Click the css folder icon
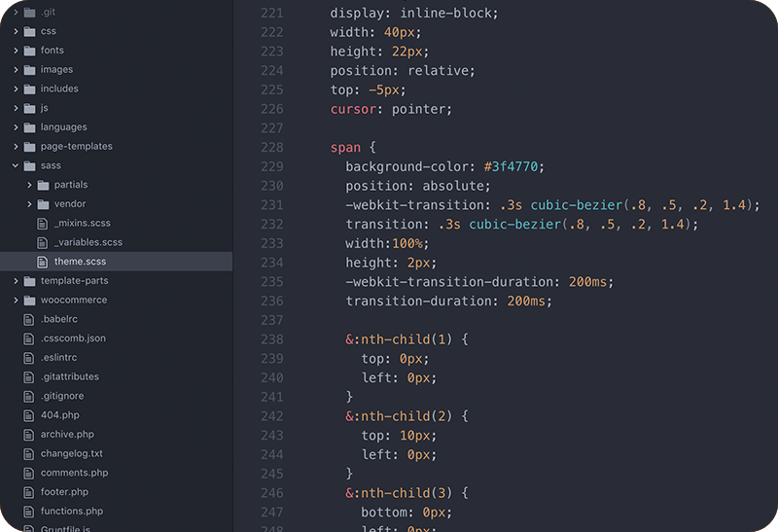This screenshot has width=778, height=532. coord(30,31)
